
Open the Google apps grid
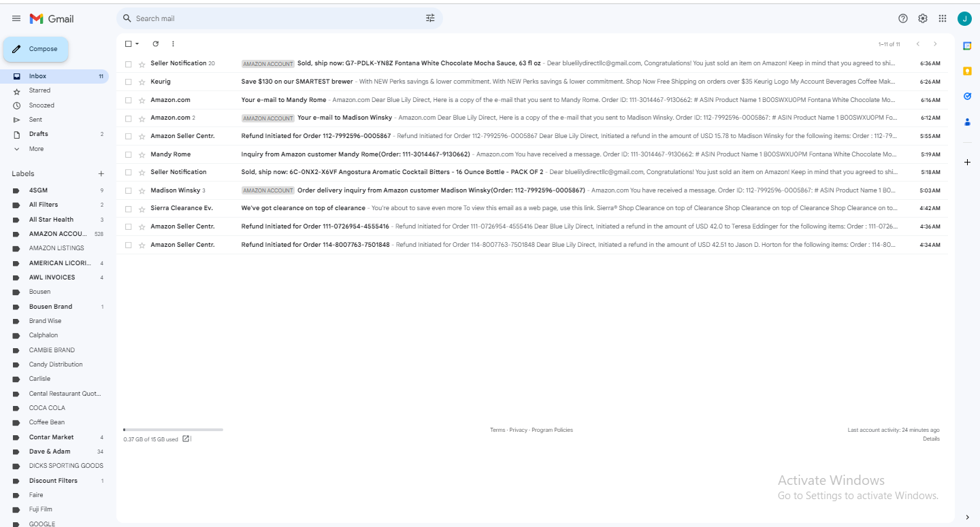(943, 18)
